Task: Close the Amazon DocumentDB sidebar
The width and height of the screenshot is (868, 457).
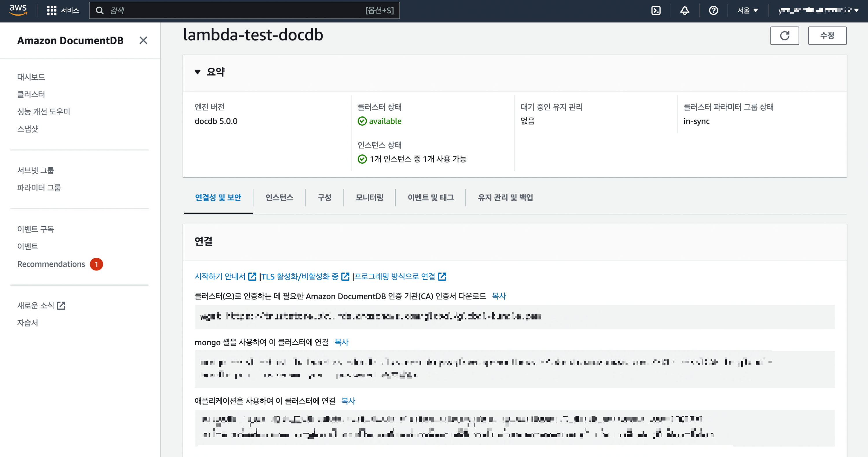Action: (x=143, y=41)
